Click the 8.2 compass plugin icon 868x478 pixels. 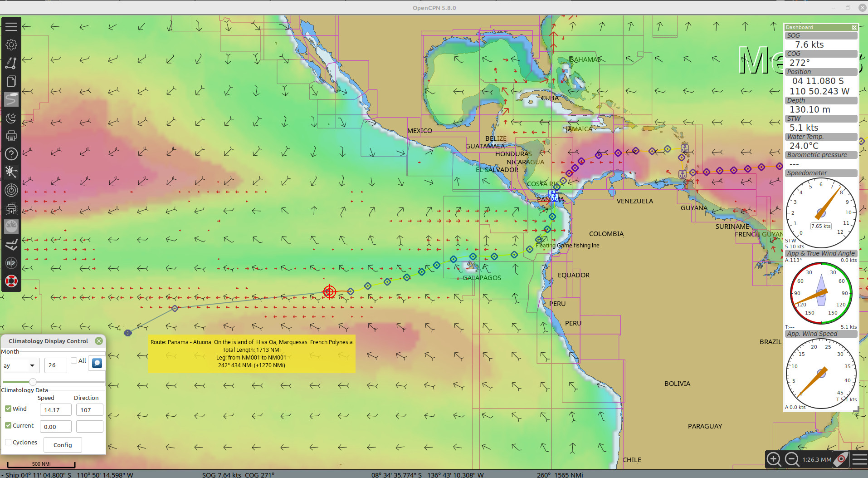11,263
